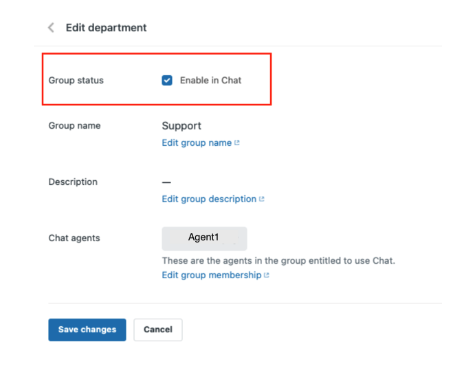451x366 pixels.
Task: Uncheck the Enable in Chat checkbox
Action: pyautogui.click(x=167, y=80)
